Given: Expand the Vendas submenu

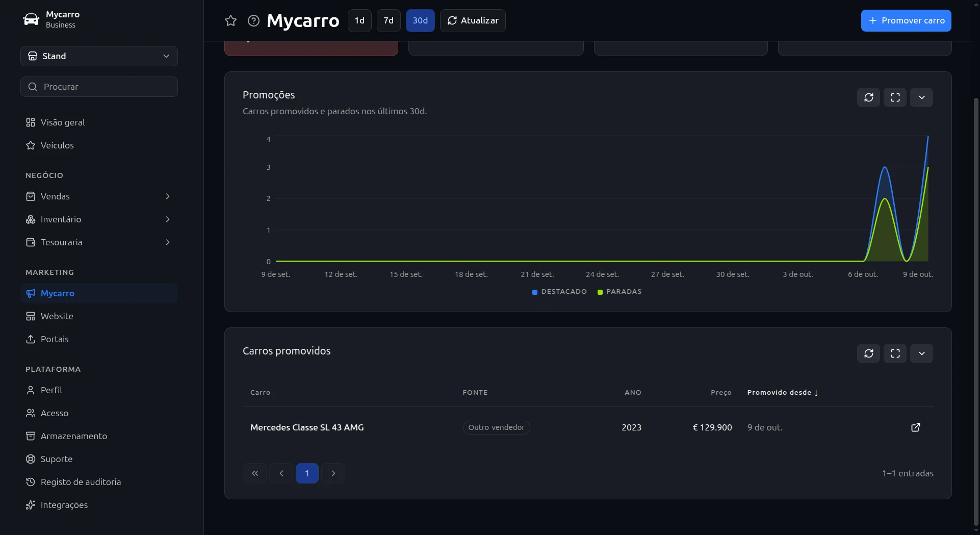Looking at the screenshot, I should (99, 196).
